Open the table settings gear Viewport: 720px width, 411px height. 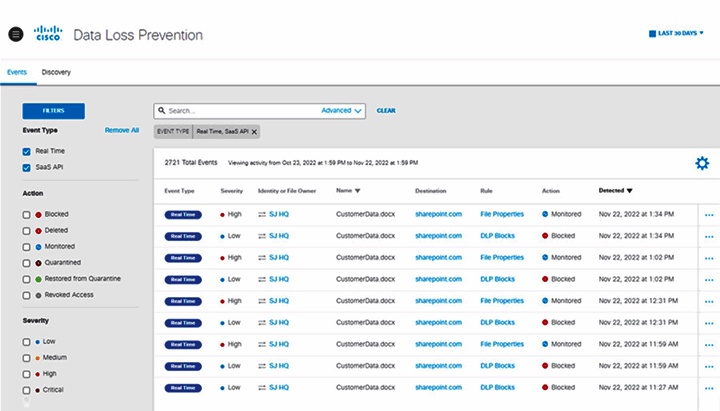tap(702, 163)
